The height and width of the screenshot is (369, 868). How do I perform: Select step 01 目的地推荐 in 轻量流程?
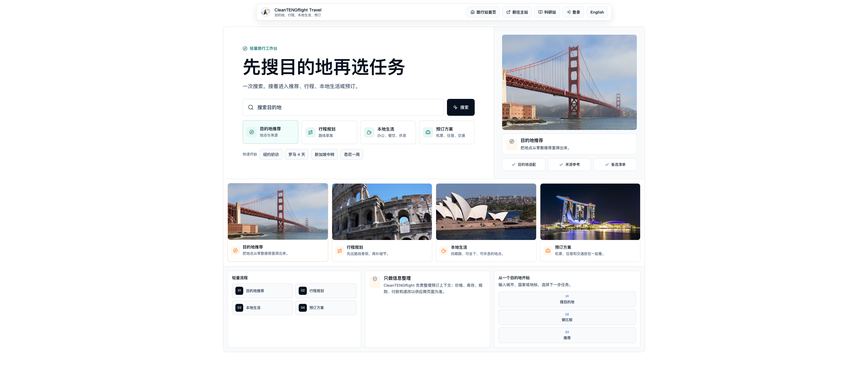click(263, 291)
